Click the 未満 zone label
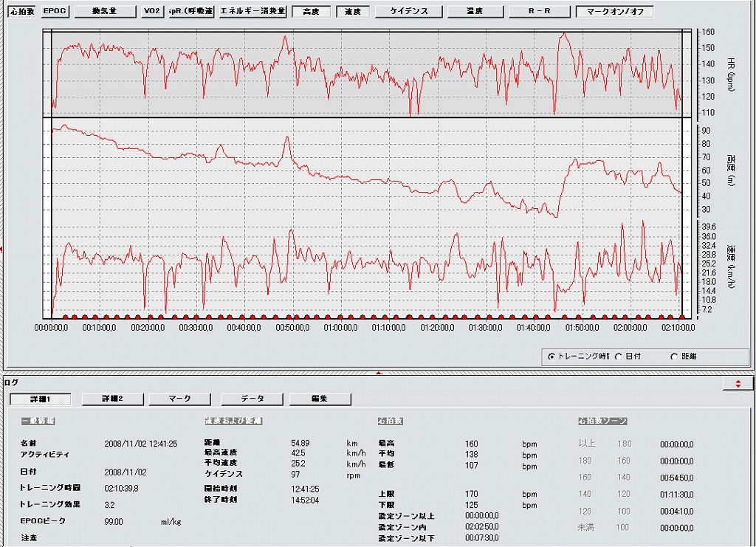Viewport: 756px width, 547px height. (x=585, y=527)
